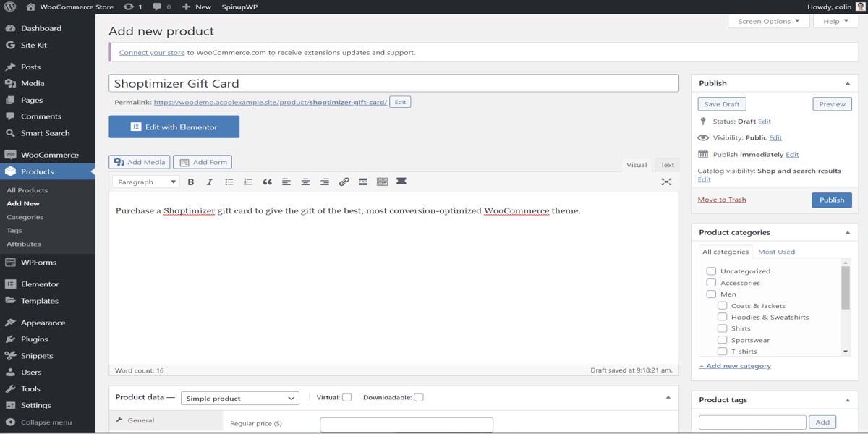Click the insert link icon
The height and width of the screenshot is (434, 868).
344,182
